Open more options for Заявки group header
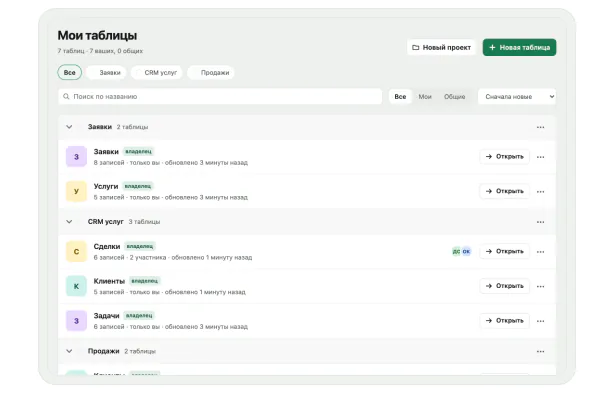The width and height of the screenshot is (612, 398). pos(540,127)
